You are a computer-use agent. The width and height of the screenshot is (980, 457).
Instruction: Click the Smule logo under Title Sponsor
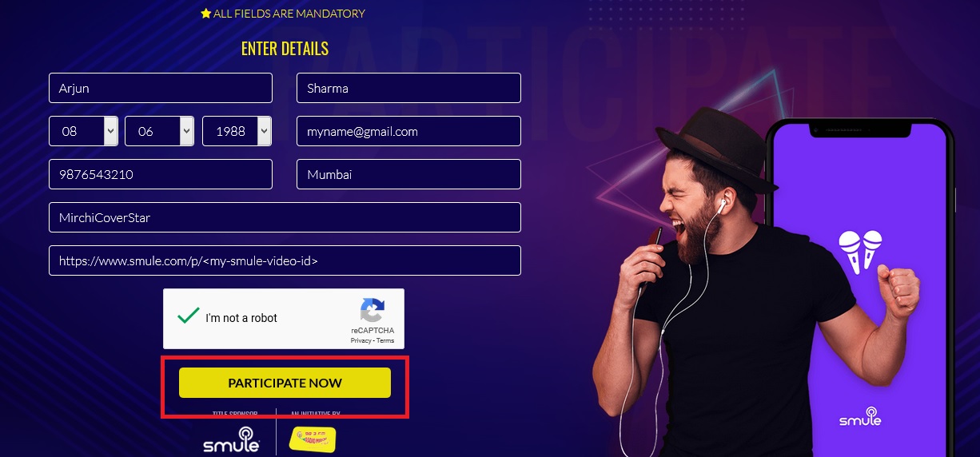pyautogui.click(x=231, y=439)
